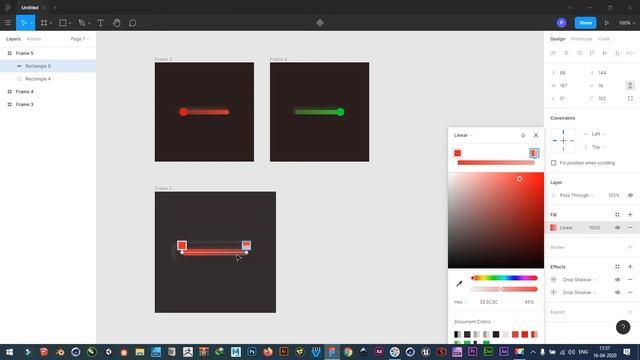Select the left red gradient stop swatch
The height and width of the screenshot is (360, 640).
[x=458, y=153]
